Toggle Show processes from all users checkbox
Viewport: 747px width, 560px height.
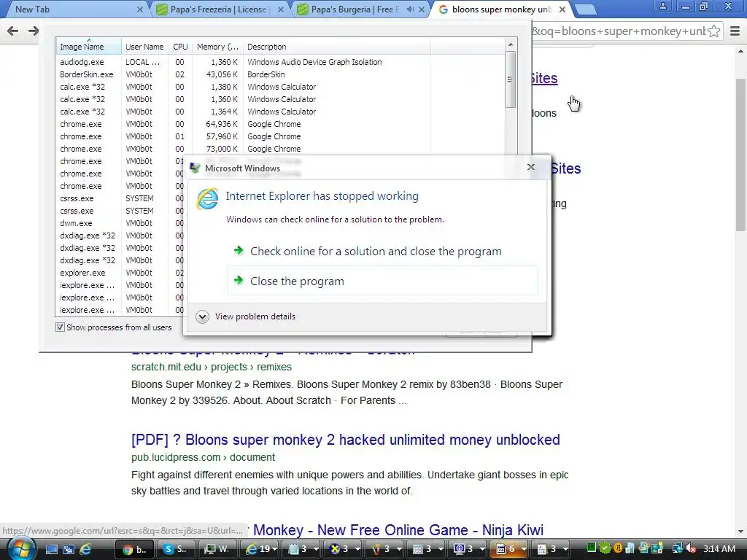[60, 327]
